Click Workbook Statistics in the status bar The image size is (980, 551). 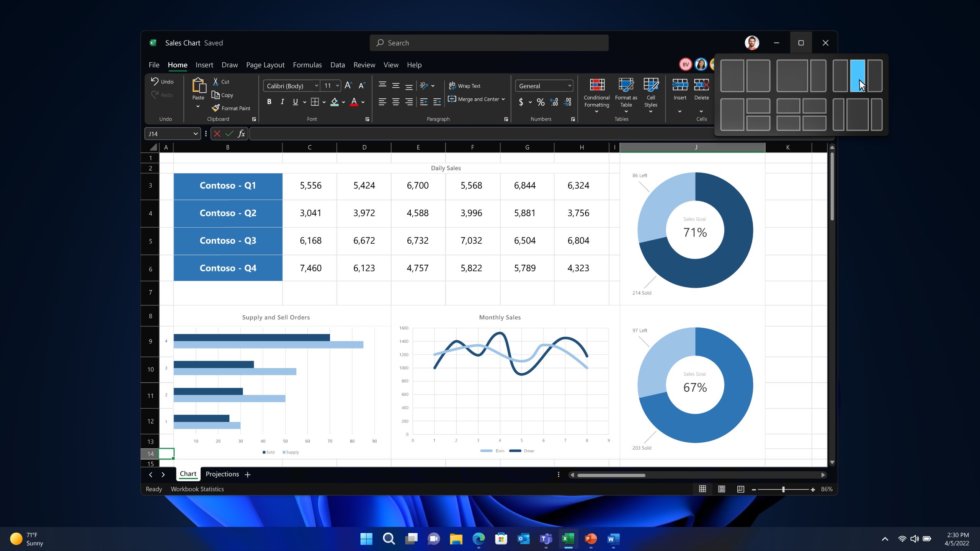pos(197,489)
